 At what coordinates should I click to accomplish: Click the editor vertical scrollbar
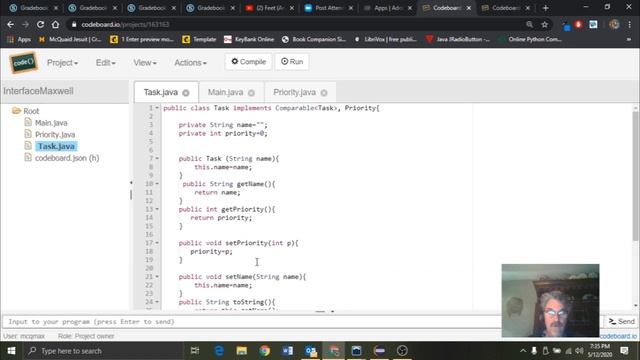[x=635, y=176]
